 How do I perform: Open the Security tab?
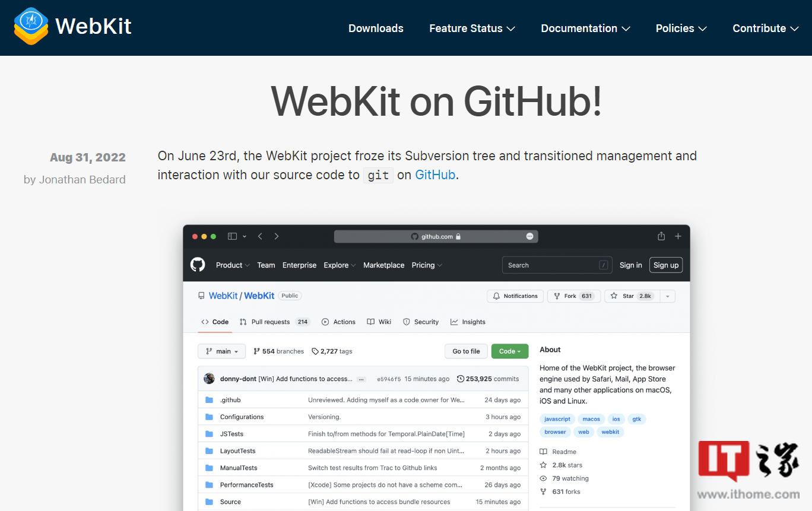421,322
